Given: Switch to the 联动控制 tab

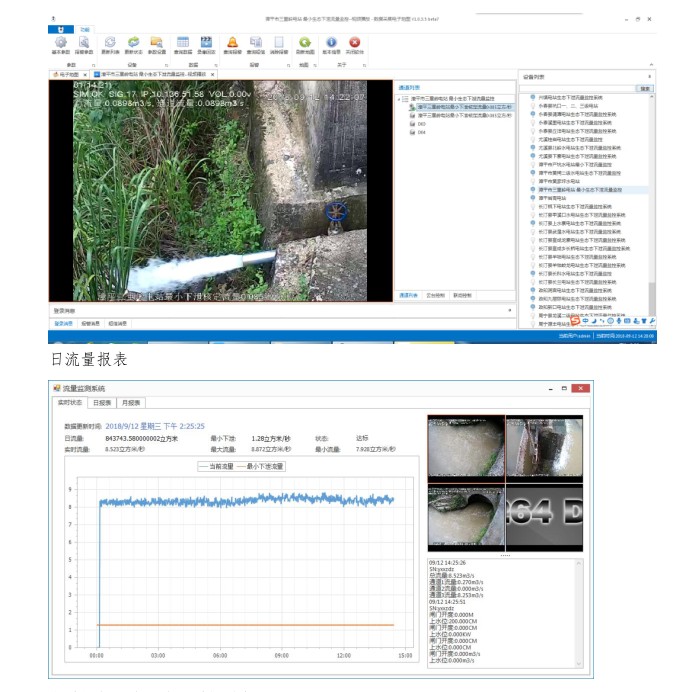Looking at the screenshot, I should tap(462, 296).
